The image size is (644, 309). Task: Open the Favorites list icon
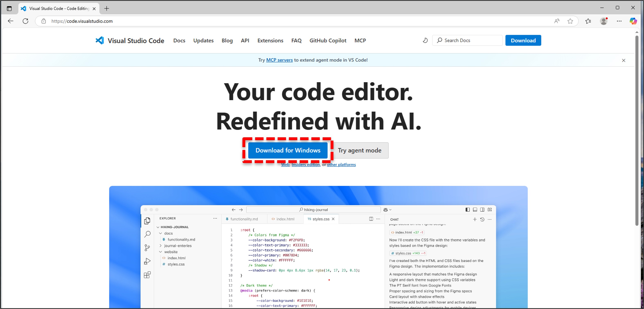(588, 21)
